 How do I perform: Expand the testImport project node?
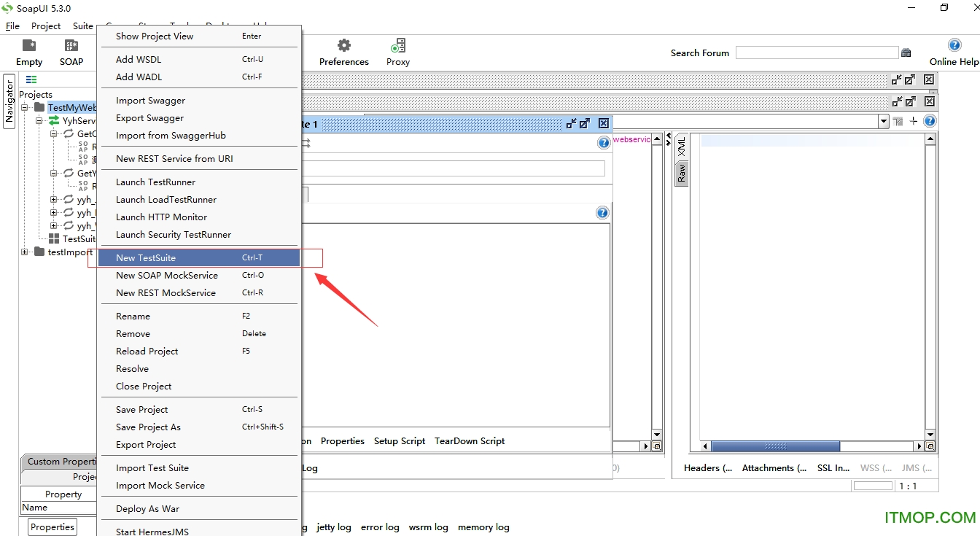tap(24, 252)
